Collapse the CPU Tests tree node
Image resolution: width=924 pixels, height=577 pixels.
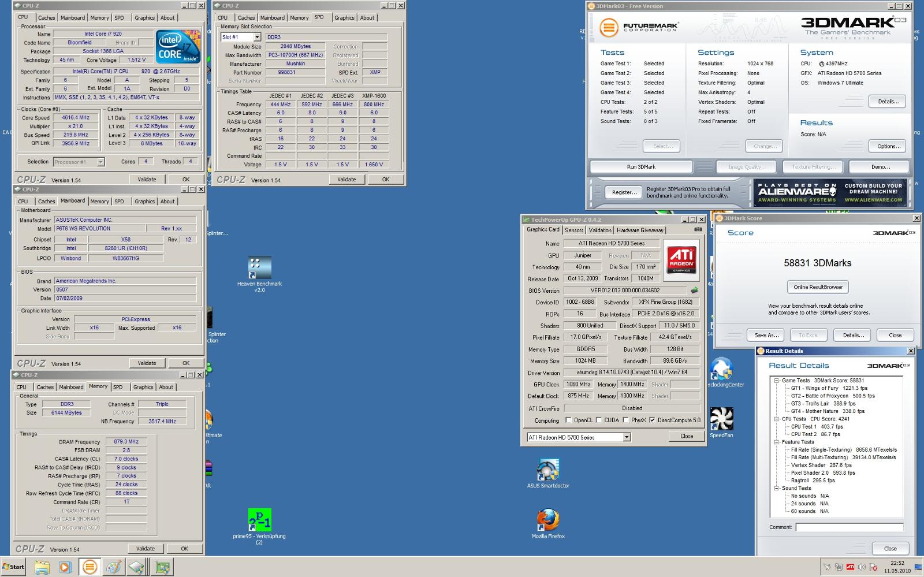tap(776, 419)
